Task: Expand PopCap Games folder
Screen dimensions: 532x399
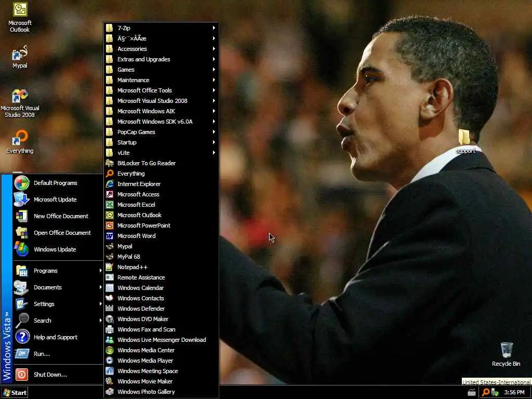Action: point(161,132)
